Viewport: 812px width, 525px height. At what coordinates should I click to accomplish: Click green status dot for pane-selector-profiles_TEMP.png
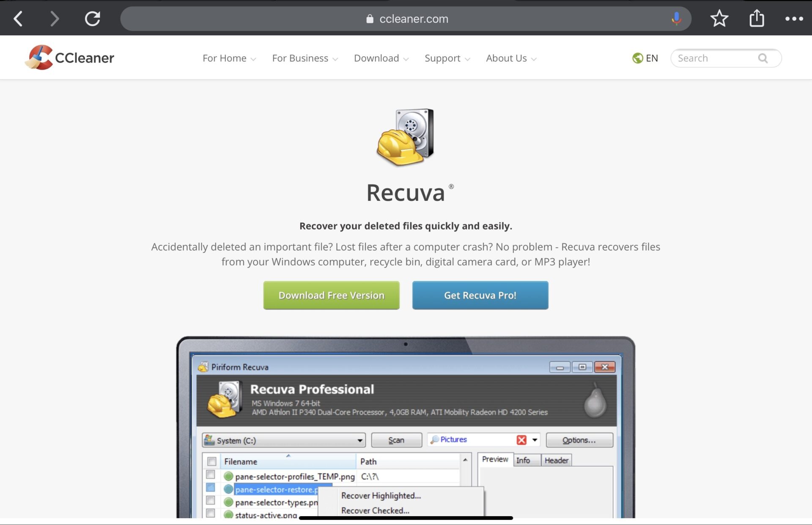tap(228, 476)
